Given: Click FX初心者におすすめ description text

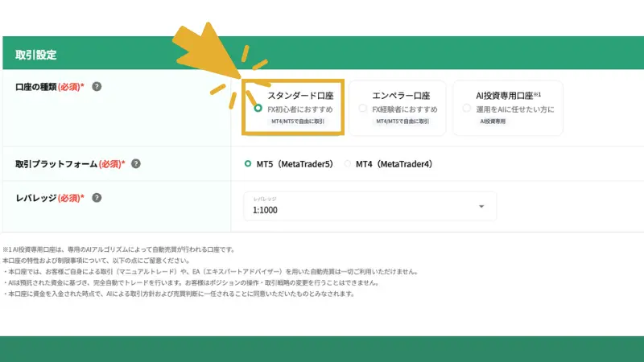Looking at the screenshot, I should point(299,109).
